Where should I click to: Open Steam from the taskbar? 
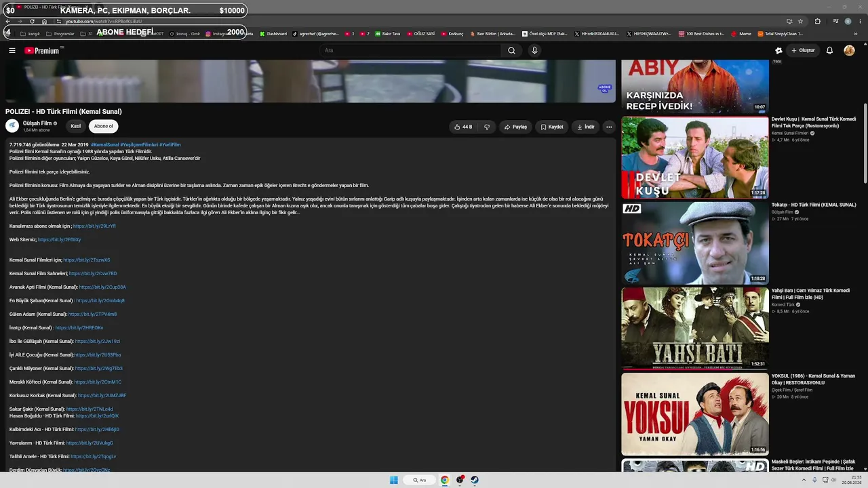(x=475, y=480)
